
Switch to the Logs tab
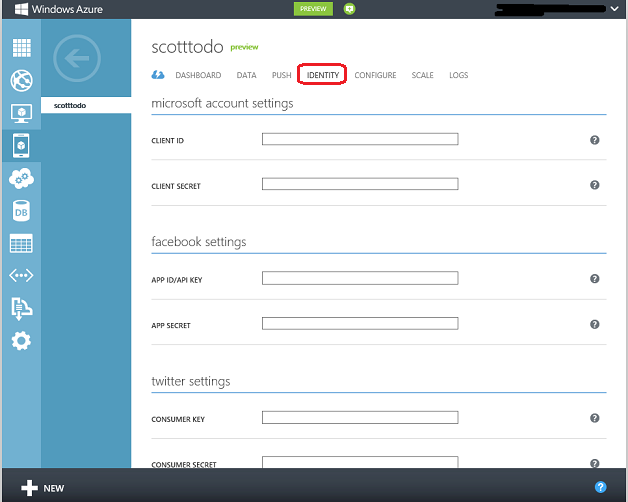[459, 75]
